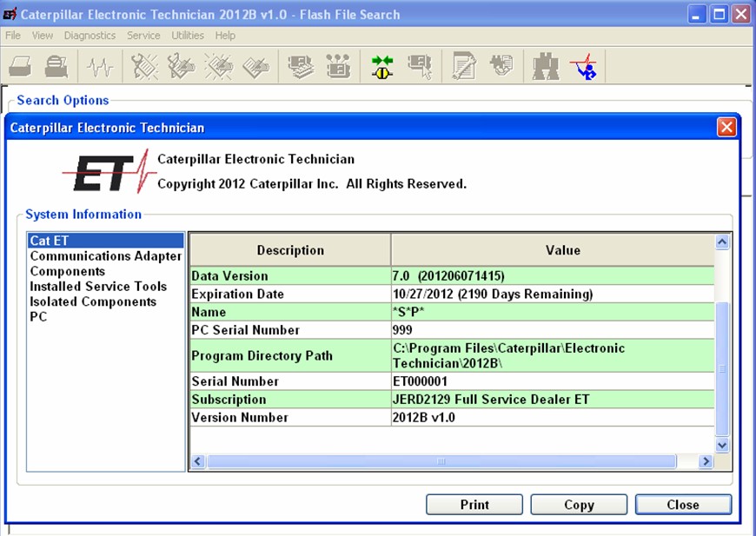Viewport: 756px width, 536px height.
Task: Click the Name row label
Action: pos(209,312)
